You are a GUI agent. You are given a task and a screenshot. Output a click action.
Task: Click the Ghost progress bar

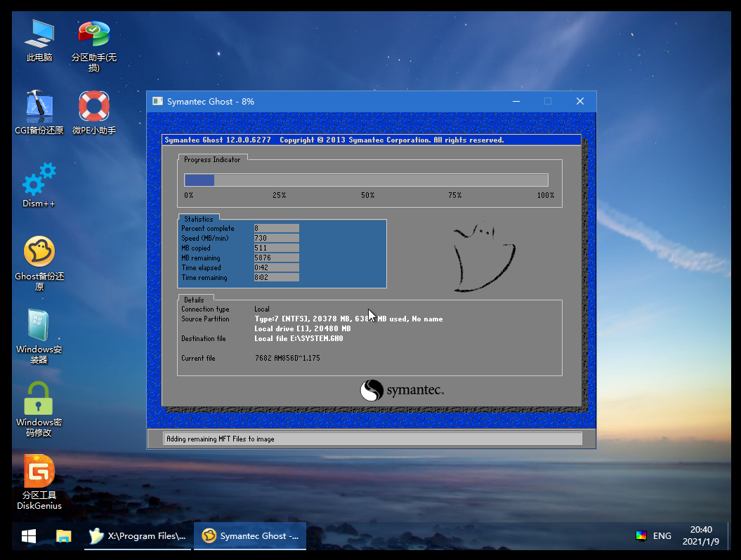pyautogui.click(x=366, y=180)
